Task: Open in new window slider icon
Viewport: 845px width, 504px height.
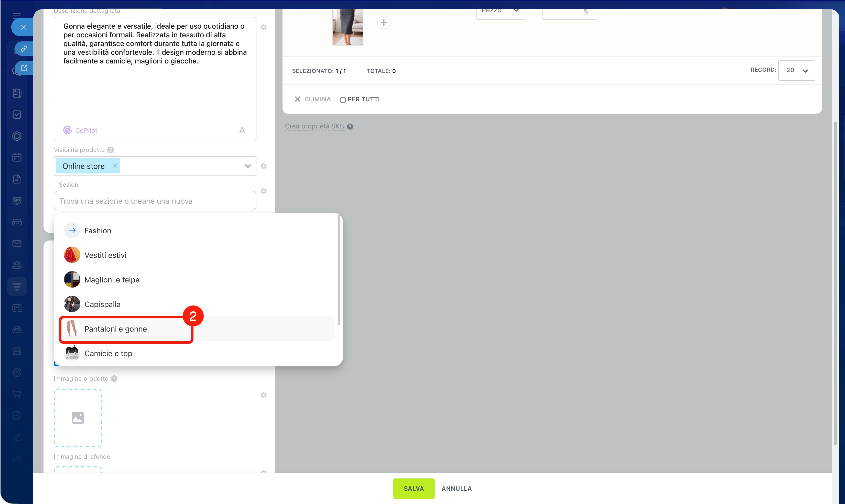Action: pyautogui.click(x=24, y=68)
